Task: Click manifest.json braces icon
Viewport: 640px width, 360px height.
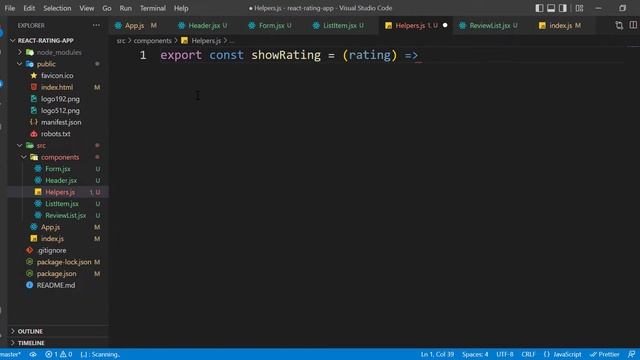Action: click(34, 122)
